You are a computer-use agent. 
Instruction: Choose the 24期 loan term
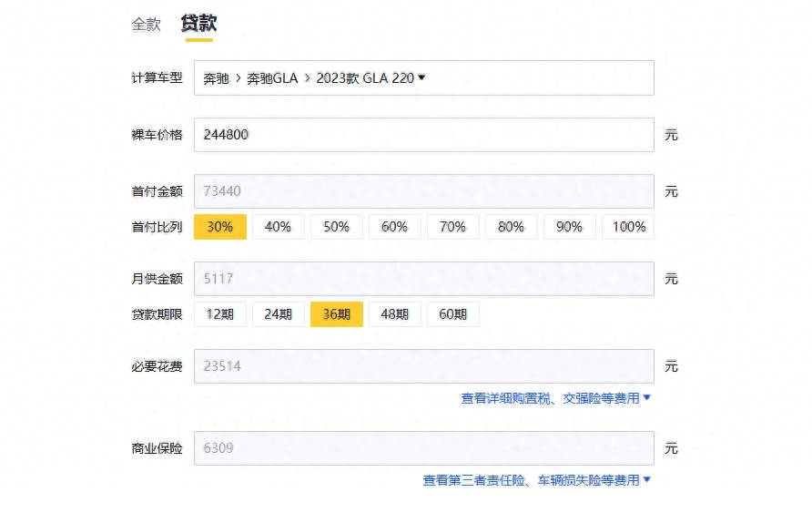pos(278,314)
